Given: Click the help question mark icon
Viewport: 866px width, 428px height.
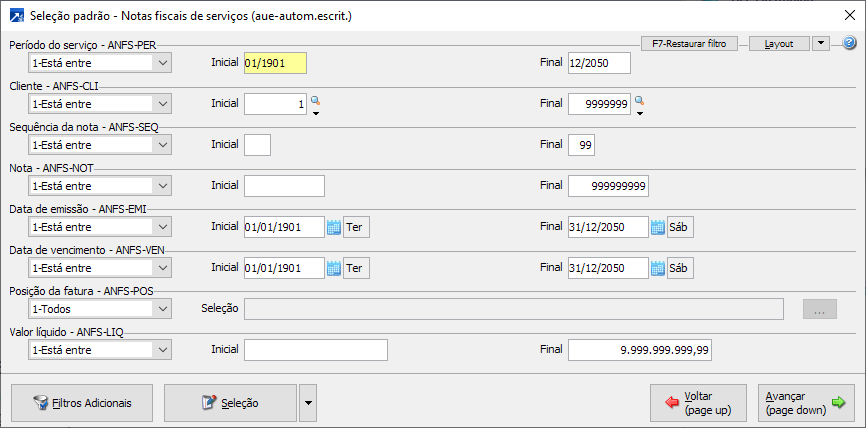Looking at the screenshot, I should pyautogui.click(x=850, y=44).
